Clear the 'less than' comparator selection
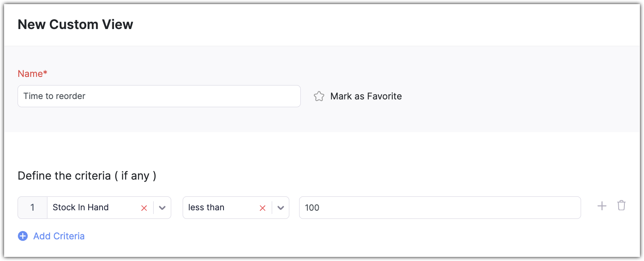 coord(262,208)
